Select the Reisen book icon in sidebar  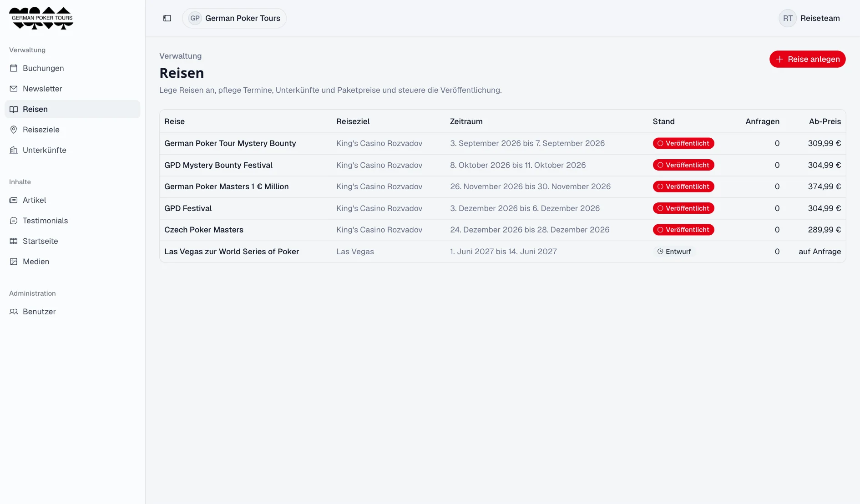point(14,109)
